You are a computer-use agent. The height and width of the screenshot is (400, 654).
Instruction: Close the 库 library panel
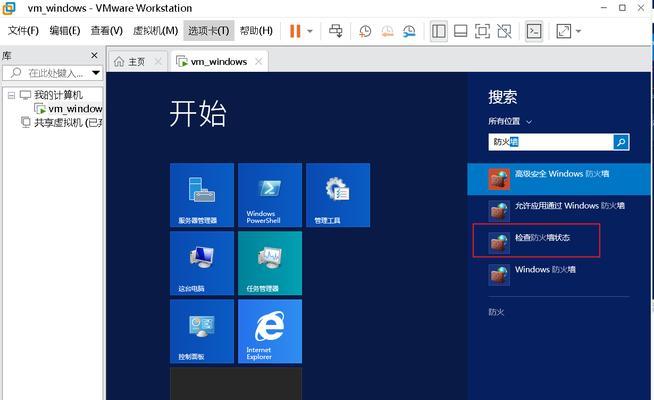click(x=94, y=55)
